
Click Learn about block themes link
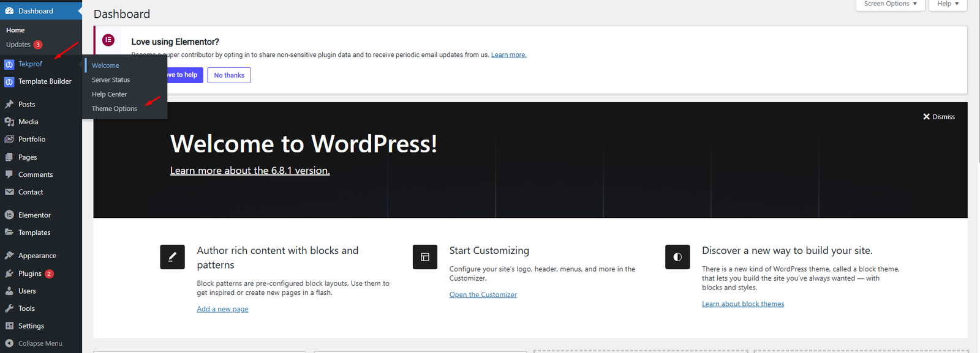tap(743, 304)
